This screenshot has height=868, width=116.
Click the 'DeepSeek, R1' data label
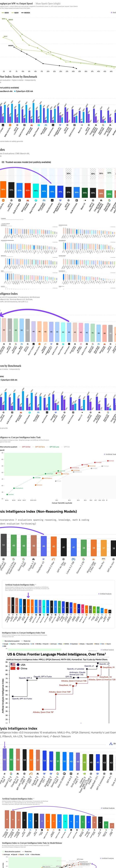tap(109, 667)
